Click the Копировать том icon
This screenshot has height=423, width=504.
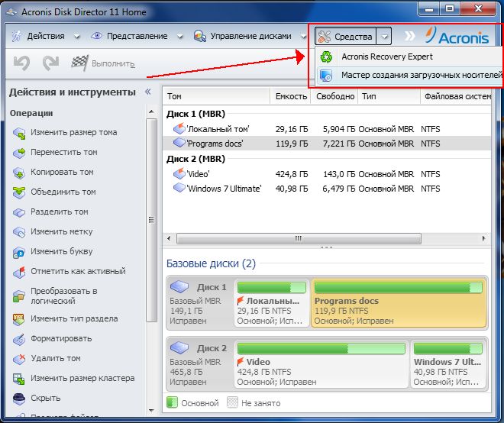(19, 173)
